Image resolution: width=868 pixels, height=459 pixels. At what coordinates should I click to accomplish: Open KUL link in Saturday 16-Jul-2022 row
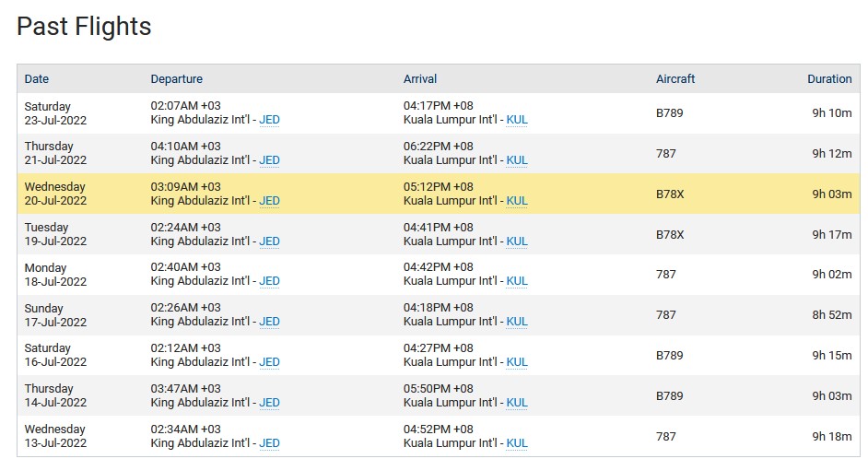517,361
